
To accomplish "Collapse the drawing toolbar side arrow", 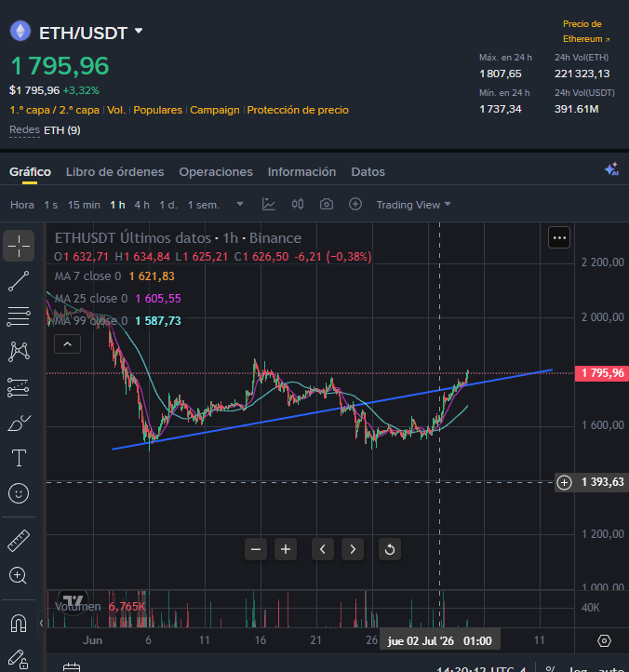I will click(41, 624).
